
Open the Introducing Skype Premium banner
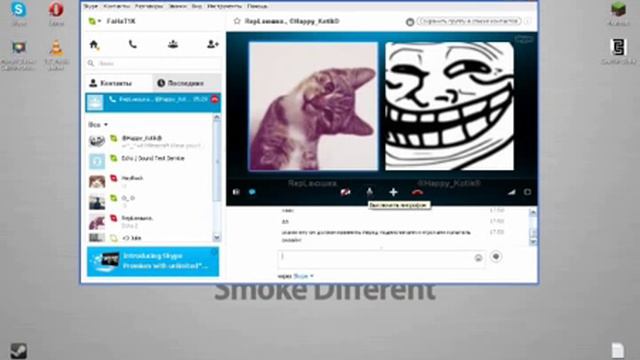coord(153,261)
